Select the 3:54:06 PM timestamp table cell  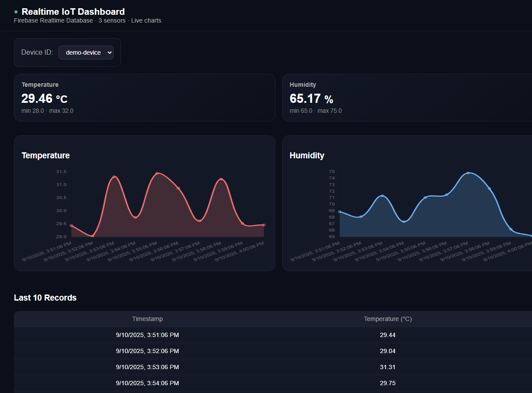click(147, 383)
